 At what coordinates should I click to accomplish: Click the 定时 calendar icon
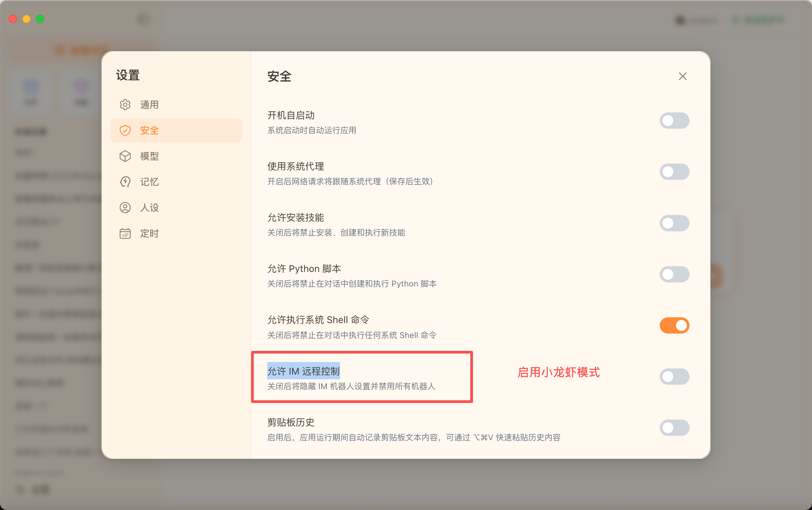coord(125,233)
